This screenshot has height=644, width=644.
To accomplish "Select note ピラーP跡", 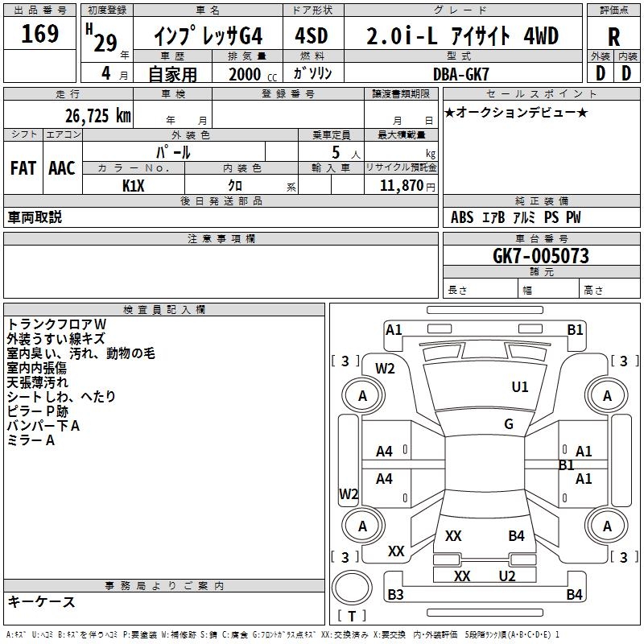I will click(x=37, y=411).
